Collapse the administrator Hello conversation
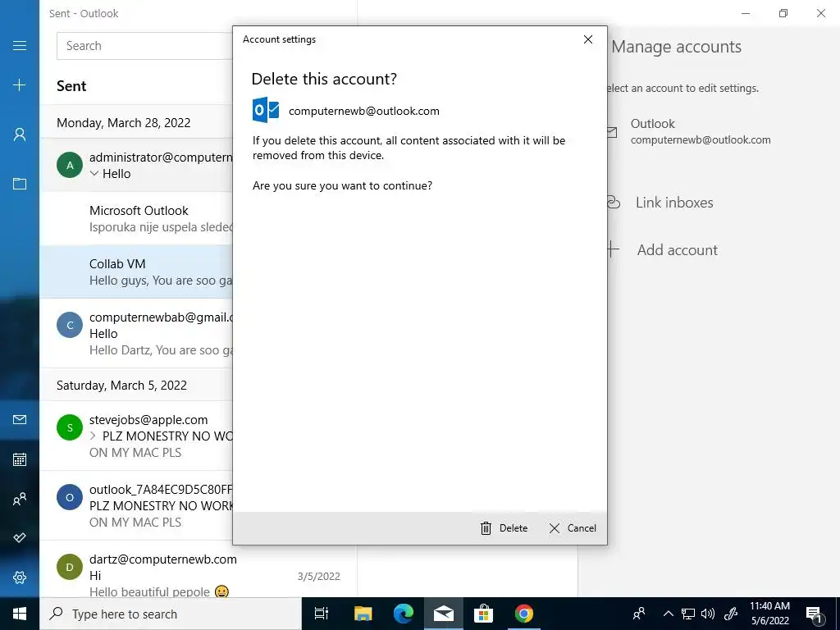The image size is (840, 630). point(94,174)
